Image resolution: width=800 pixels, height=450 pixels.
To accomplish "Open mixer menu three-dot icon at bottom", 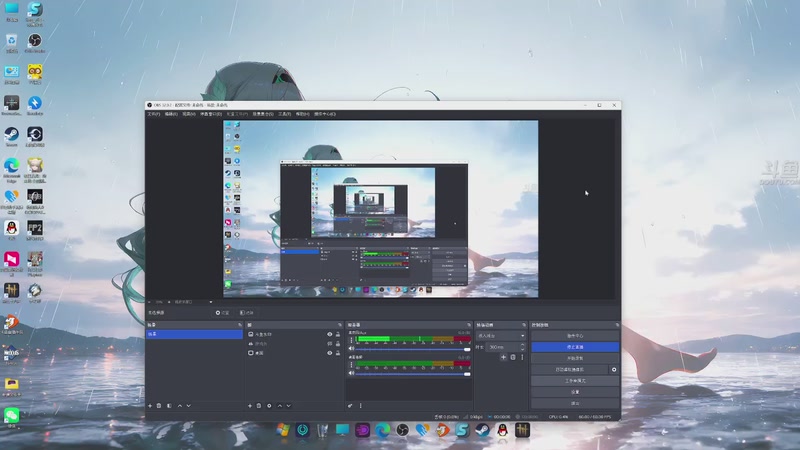I will pos(361,406).
